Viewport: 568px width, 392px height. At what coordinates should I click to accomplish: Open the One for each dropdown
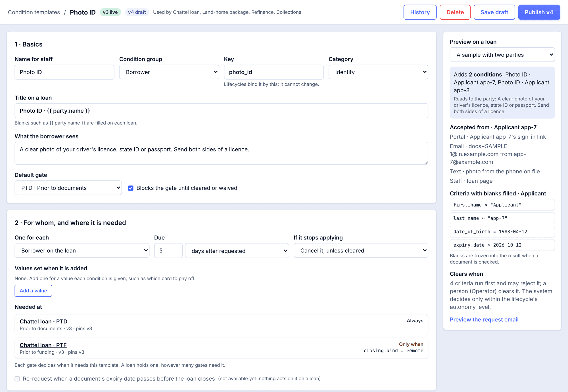point(82,250)
